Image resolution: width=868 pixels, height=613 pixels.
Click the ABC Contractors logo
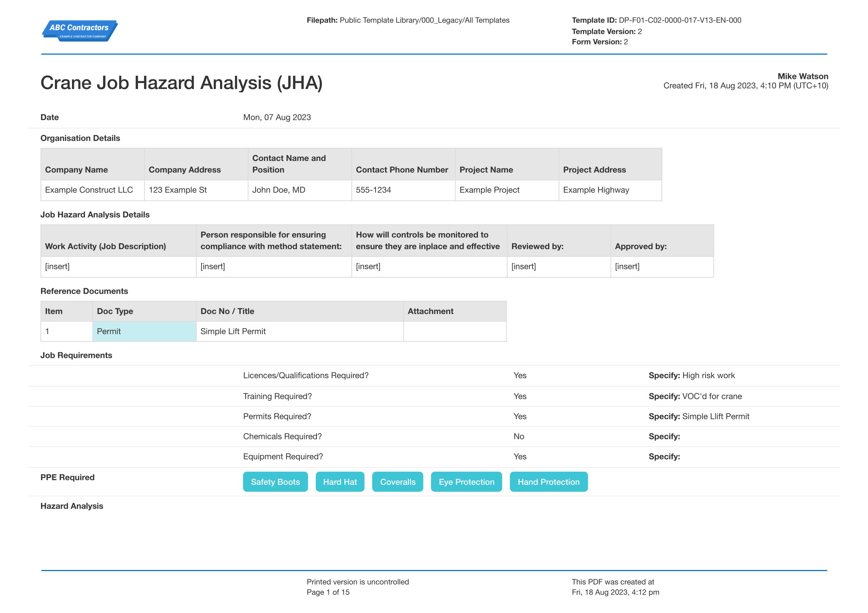[x=80, y=30]
